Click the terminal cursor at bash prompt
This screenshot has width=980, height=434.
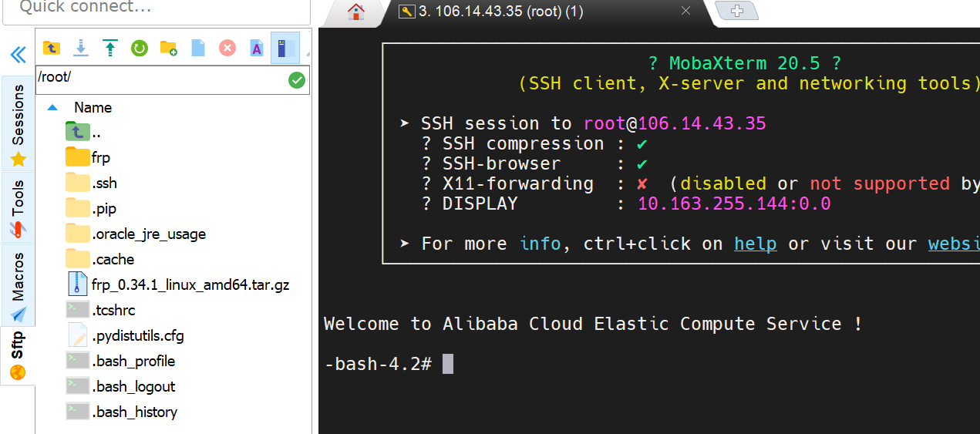448,364
